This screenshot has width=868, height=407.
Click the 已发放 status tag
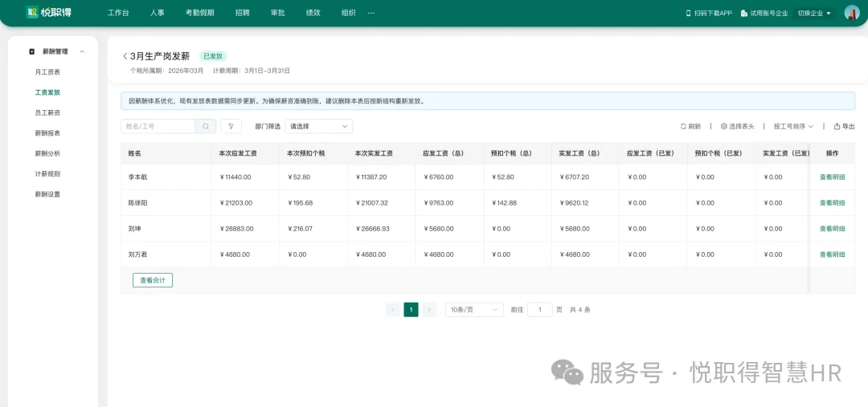[x=213, y=56]
